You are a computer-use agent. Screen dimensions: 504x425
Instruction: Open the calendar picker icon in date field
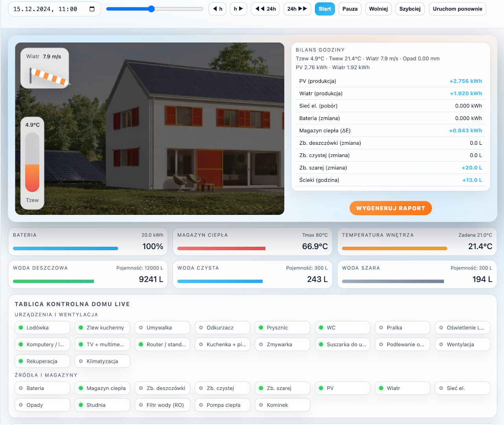[92, 9]
